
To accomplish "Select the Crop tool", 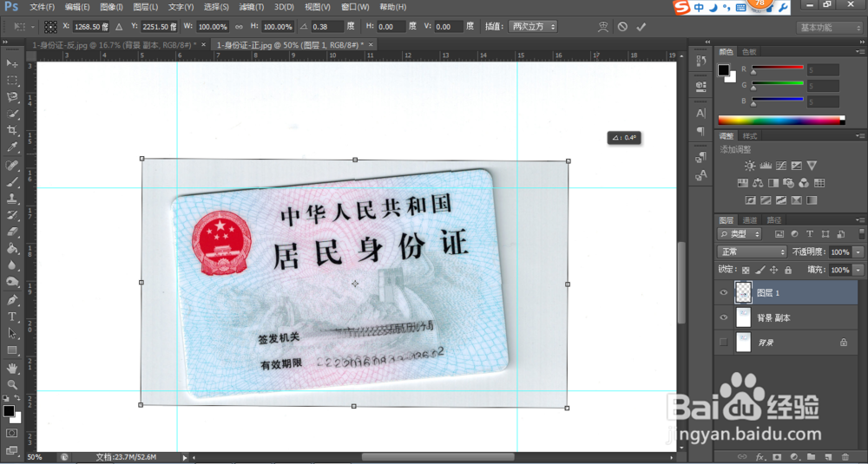I will tap(12, 130).
